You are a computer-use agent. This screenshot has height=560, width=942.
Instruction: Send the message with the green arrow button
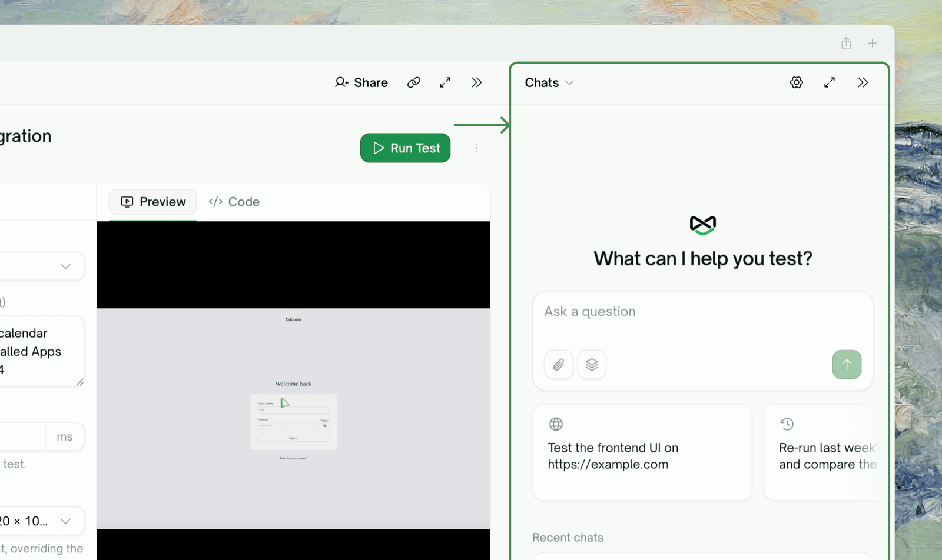pyautogui.click(x=847, y=365)
